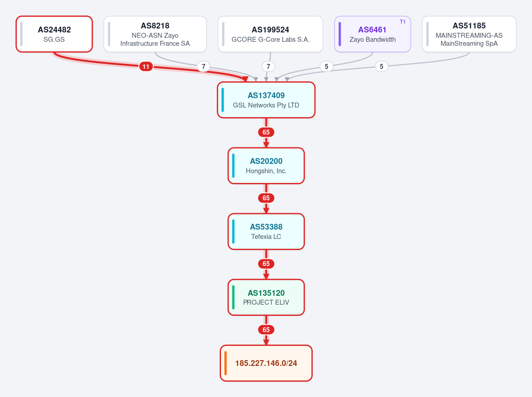Click the 65 label above the prefix node
This screenshot has width=532, height=397.
click(266, 330)
